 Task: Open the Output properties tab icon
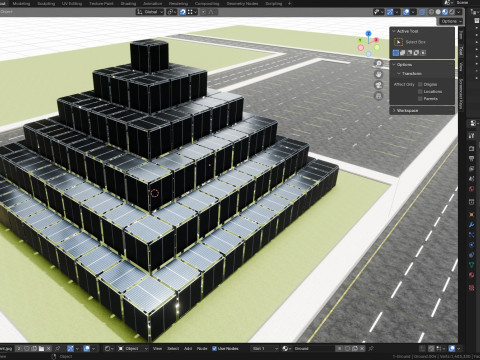tap(472, 159)
